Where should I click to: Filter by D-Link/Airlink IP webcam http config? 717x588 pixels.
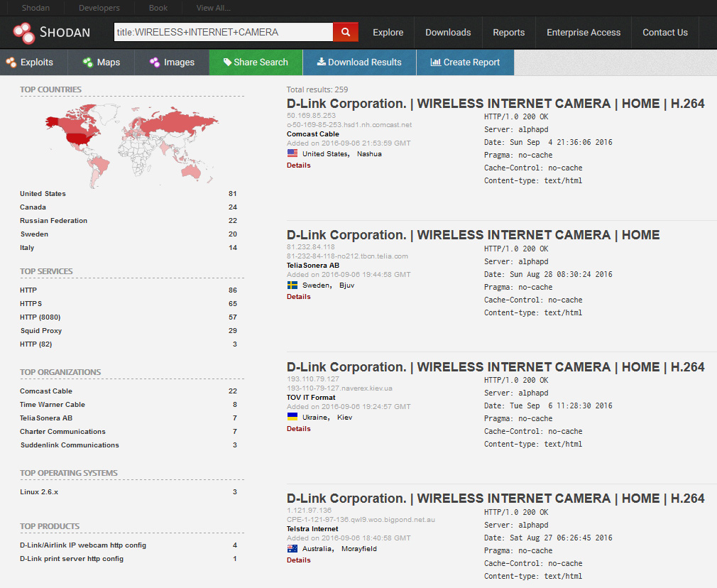pos(83,545)
